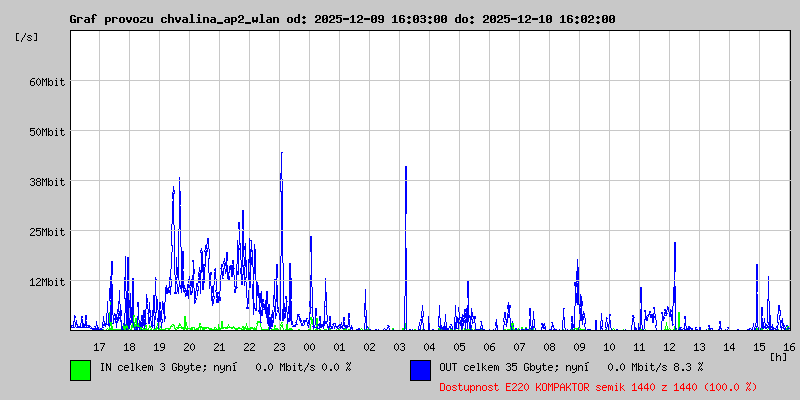
Task: Click the 'IN celkem 3 Gbyte' legend text
Action: (x=152, y=367)
